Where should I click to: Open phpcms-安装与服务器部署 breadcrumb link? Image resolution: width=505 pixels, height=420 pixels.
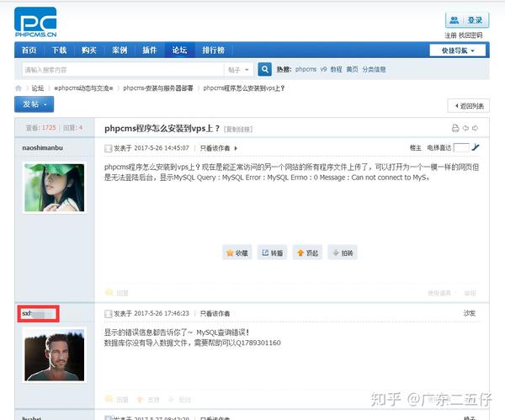click(158, 88)
